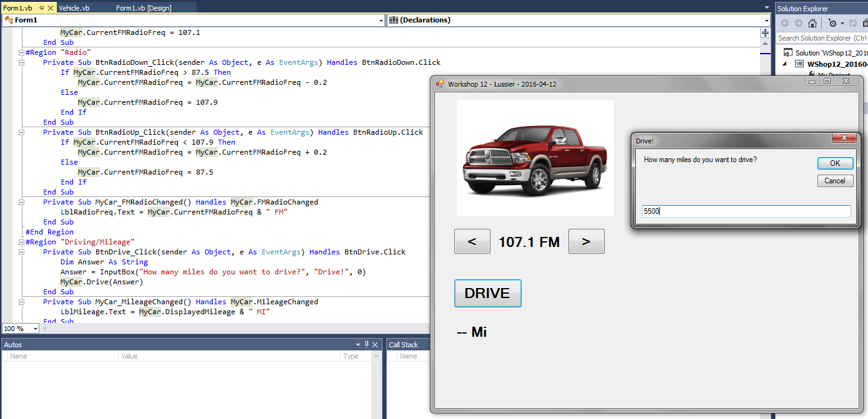Click Solution Explorer Forward button

[x=798, y=23]
